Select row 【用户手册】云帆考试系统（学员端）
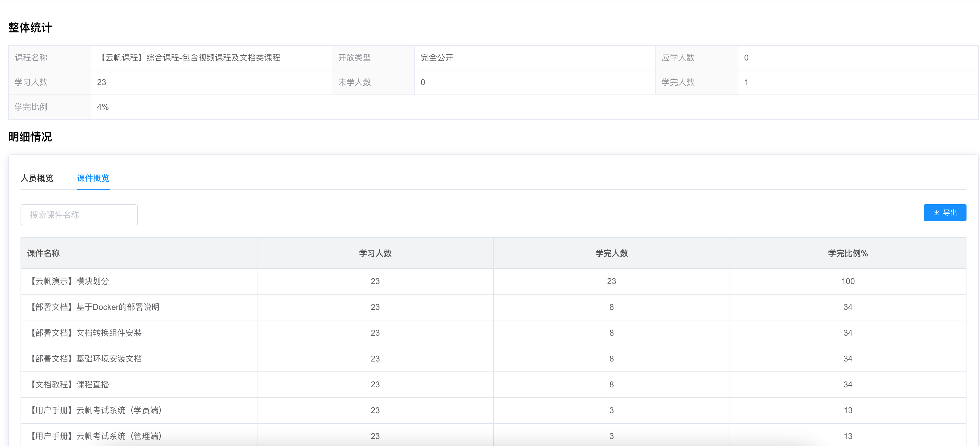 (494, 410)
